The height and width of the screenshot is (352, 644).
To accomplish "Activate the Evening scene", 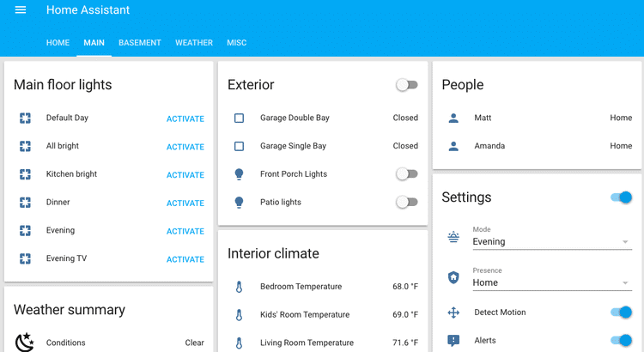I will 185,231.
